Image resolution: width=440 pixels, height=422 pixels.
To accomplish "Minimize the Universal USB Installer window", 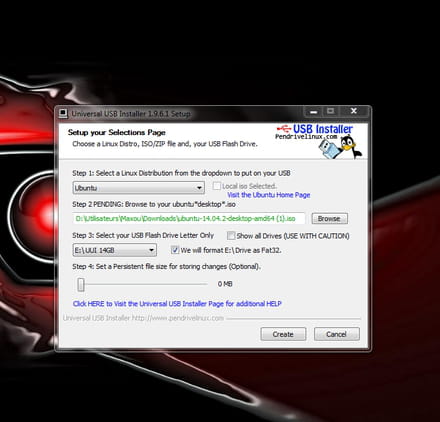I will (x=314, y=111).
